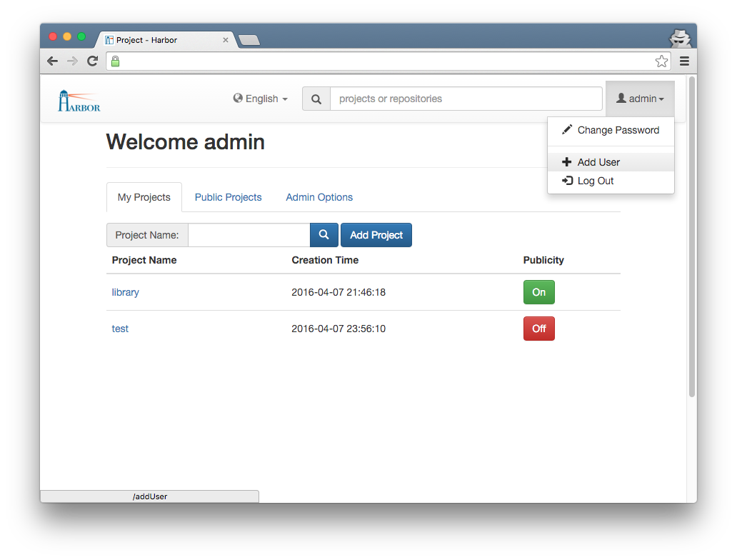The image size is (737, 560).
Task: Click the browser address bar
Action: (x=388, y=61)
